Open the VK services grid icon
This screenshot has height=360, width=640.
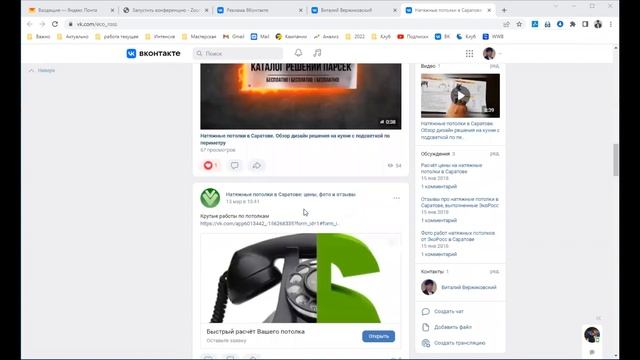point(469,53)
